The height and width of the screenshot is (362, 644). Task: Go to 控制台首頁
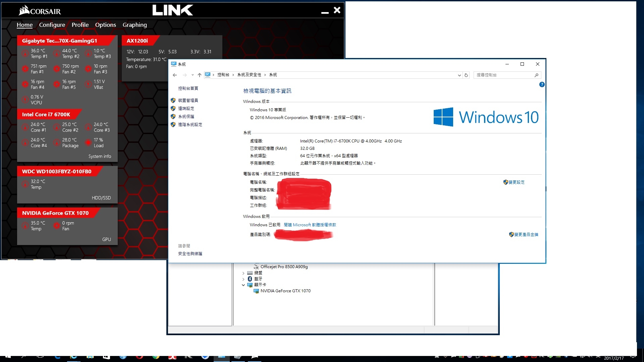[x=188, y=88]
